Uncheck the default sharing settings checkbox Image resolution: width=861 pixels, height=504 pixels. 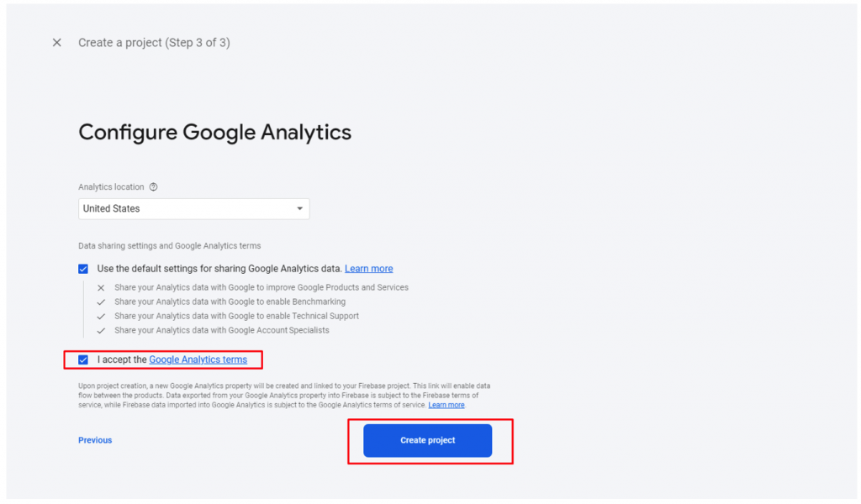(83, 269)
